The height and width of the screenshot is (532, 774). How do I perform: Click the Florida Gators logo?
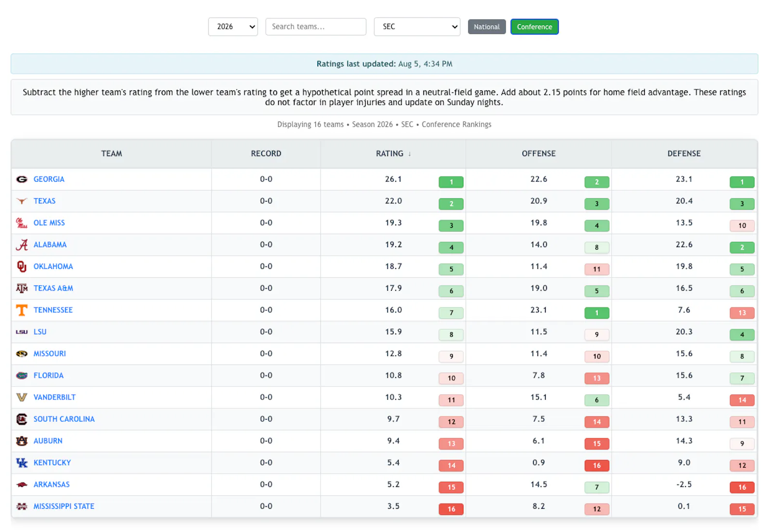tap(22, 375)
